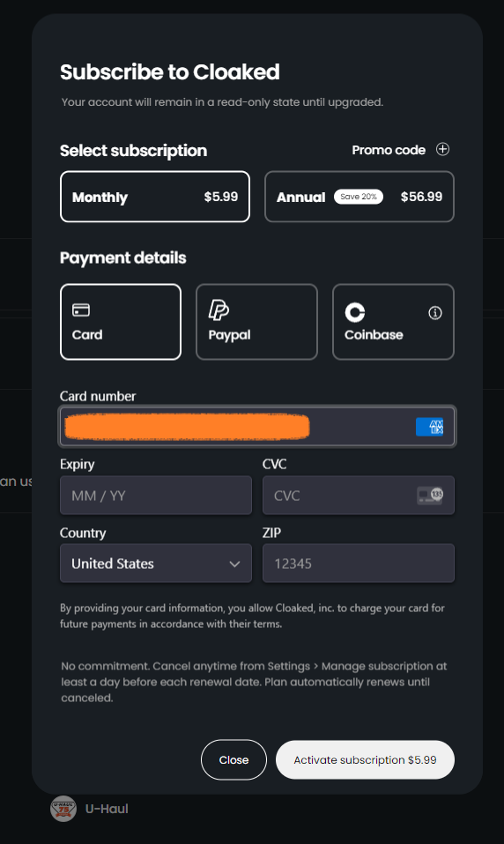Click the Promo code plus icon

[442, 149]
